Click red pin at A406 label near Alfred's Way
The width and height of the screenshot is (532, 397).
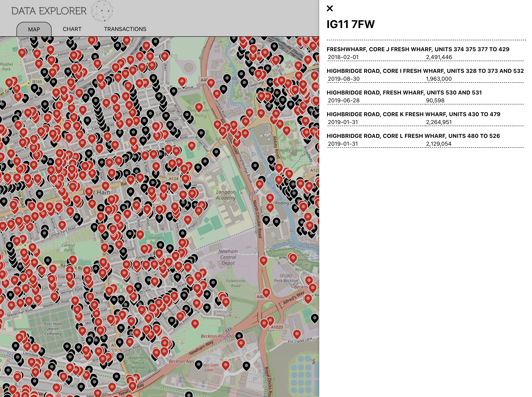[x=266, y=292]
